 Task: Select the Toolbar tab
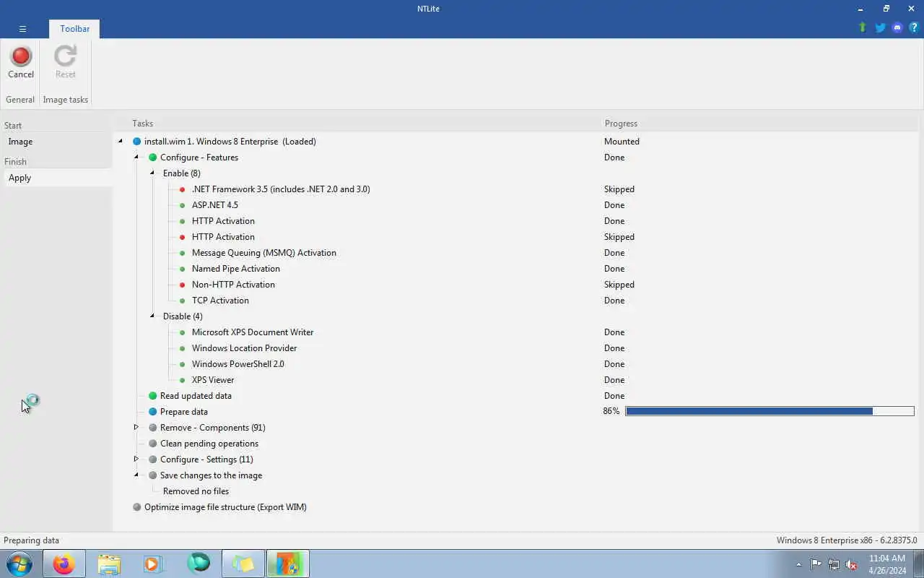coord(74,29)
